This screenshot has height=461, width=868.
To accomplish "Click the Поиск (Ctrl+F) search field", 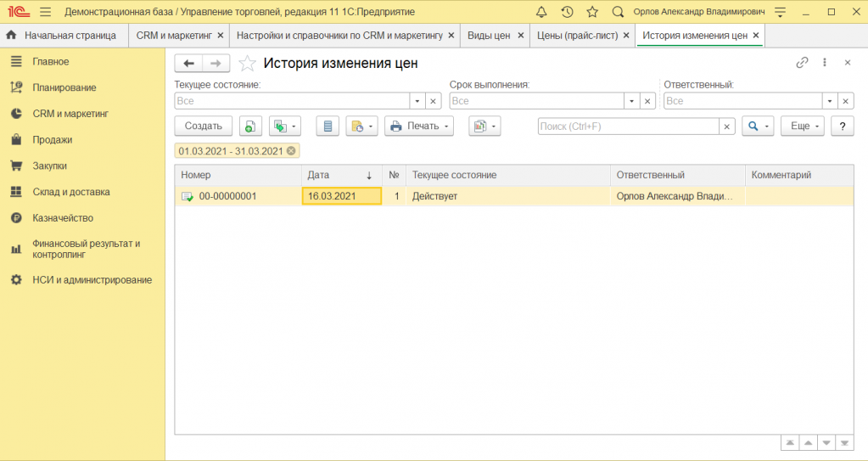I will (x=628, y=126).
